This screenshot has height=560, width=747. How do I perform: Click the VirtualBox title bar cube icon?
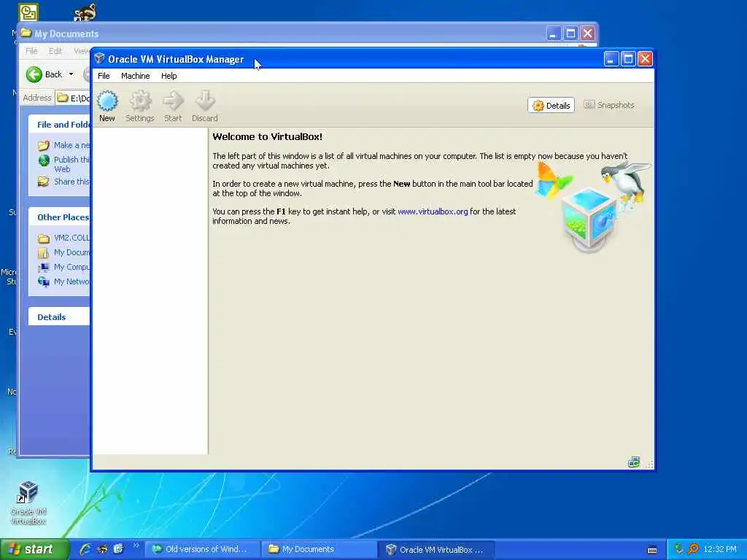click(99, 58)
